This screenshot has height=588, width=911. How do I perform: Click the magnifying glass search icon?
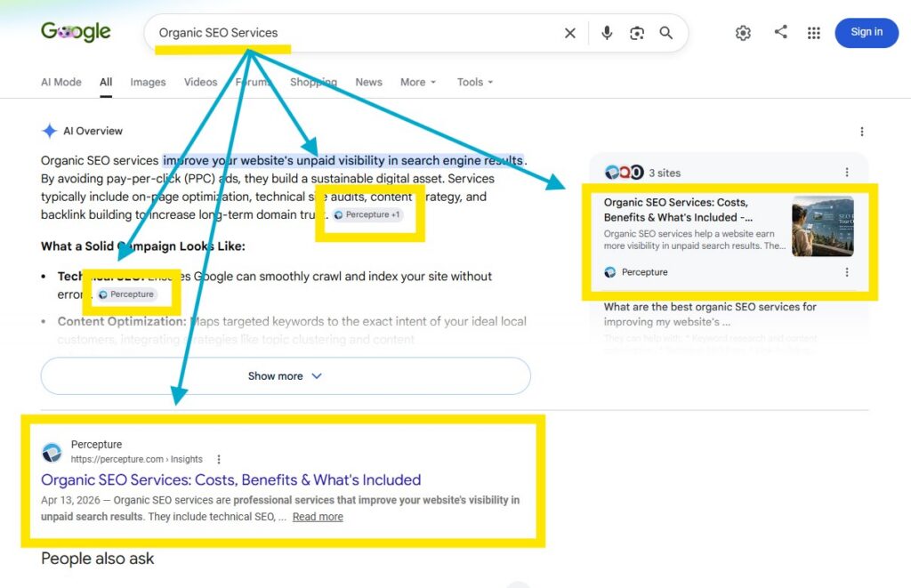(666, 33)
